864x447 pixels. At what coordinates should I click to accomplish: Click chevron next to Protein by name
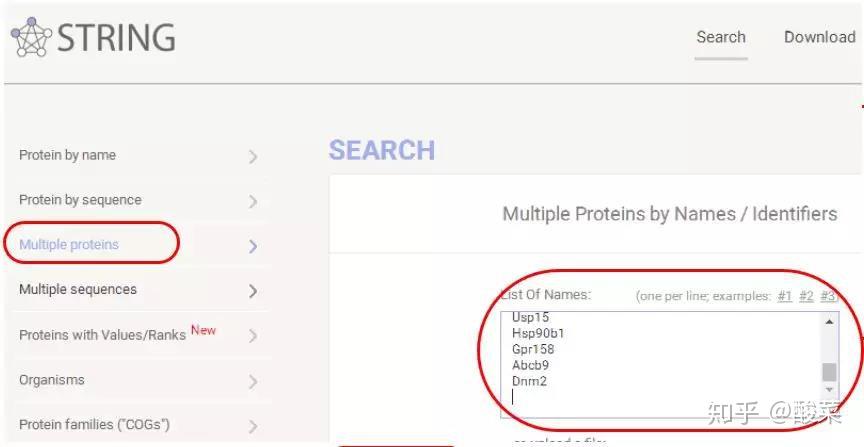pos(253,156)
